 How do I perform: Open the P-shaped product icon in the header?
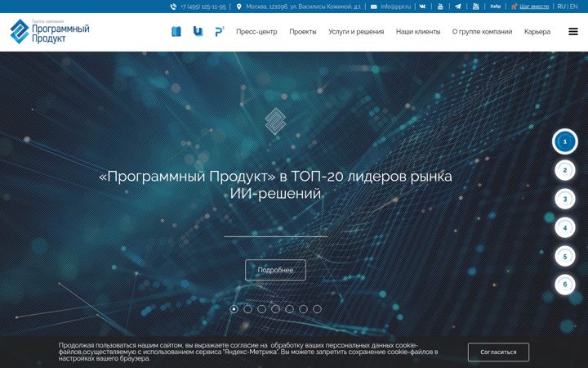pos(220,32)
